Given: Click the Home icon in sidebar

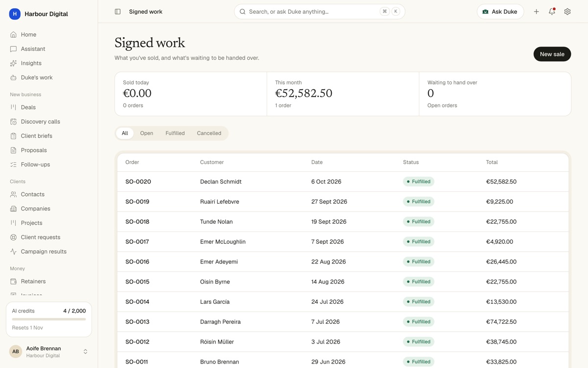Looking at the screenshot, I should pyautogui.click(x=13, y=35).
